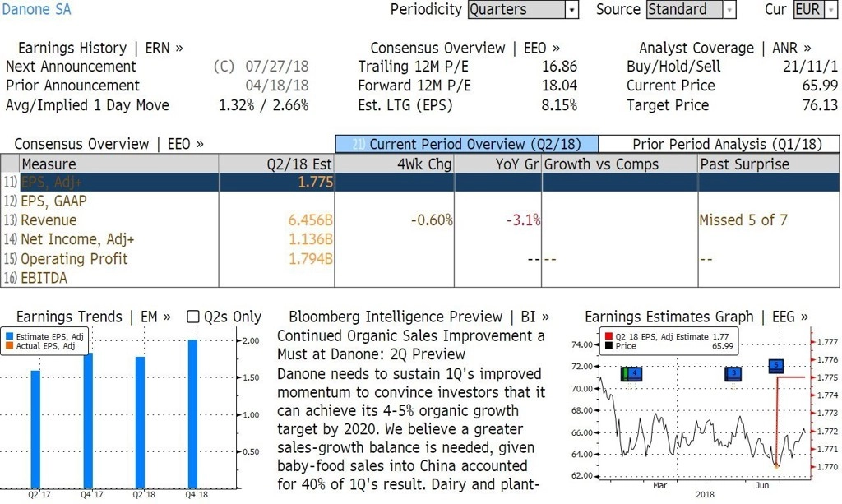Click the Est. LTG (EPS) value 8.15%

tap(559, 105)
